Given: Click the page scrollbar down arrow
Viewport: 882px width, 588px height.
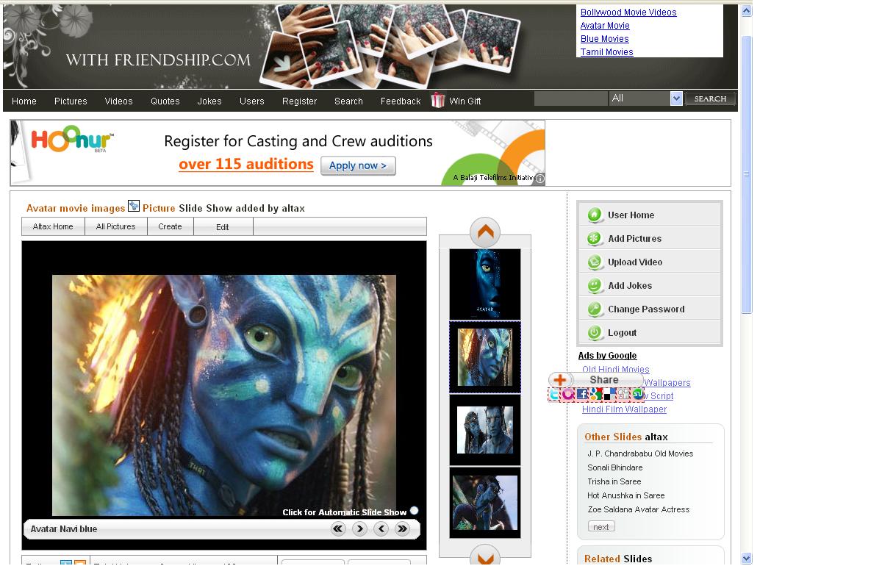Looking at the screenshot, I should point(746,558).
